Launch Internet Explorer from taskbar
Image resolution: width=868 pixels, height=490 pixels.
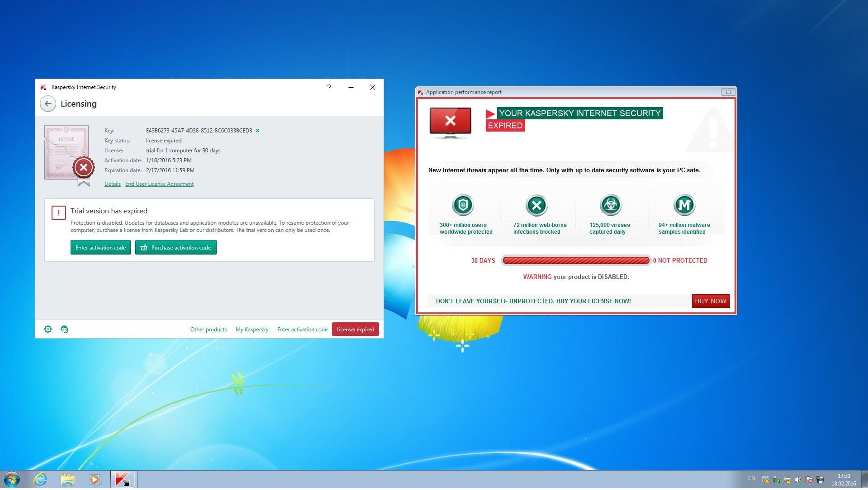tap(40, 480)
